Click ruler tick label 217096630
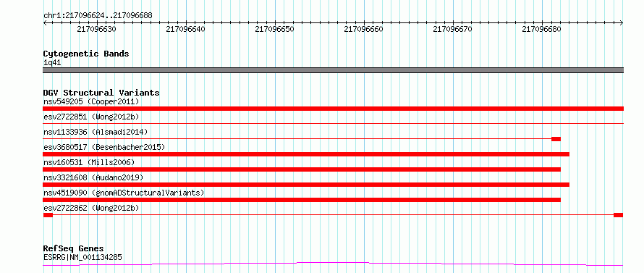Image resolution: width=644 pixels, height=273 pixels. click(x=96, y=29)
